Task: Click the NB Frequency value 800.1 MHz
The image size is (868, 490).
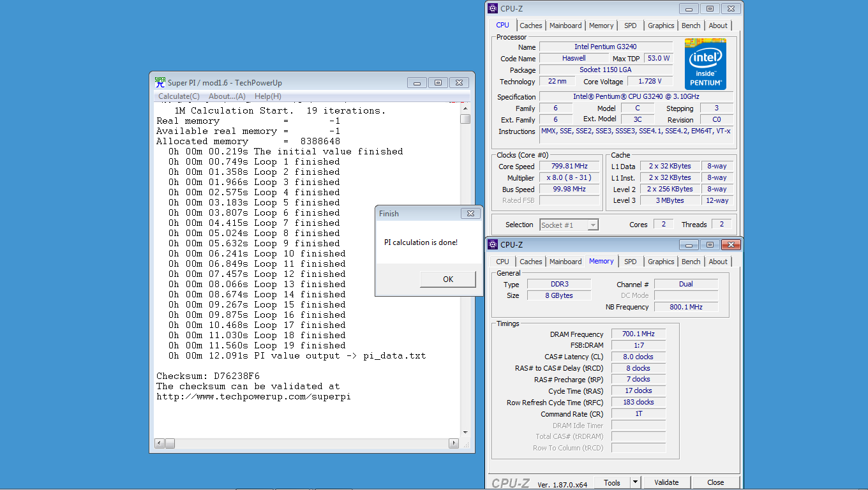Action: click(x=686, y=307)
